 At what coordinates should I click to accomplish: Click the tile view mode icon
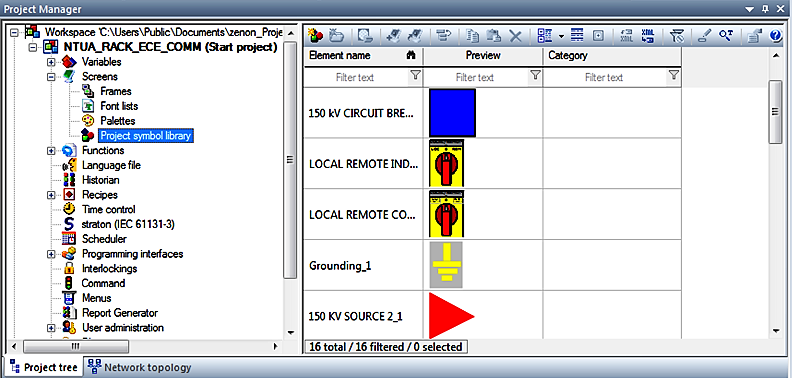tap(545, 35)
